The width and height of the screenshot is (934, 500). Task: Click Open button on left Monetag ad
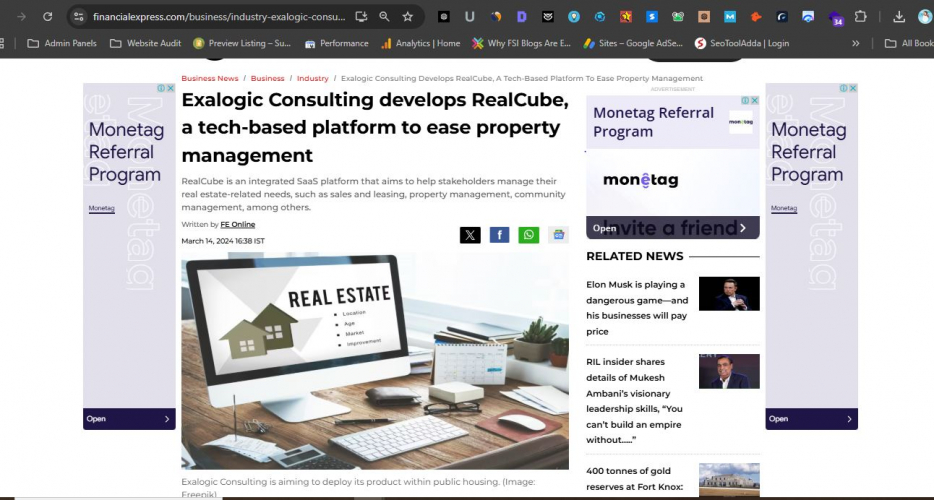(x=129, y=419)
